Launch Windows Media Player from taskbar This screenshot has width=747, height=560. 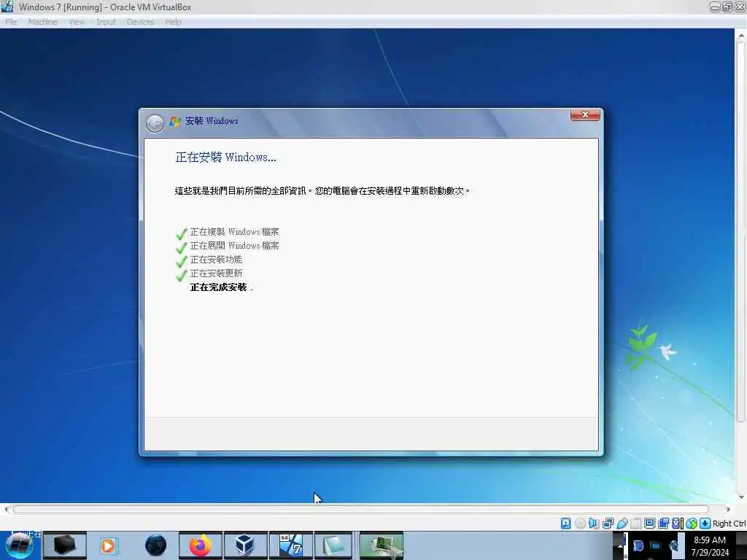point(109,545)
